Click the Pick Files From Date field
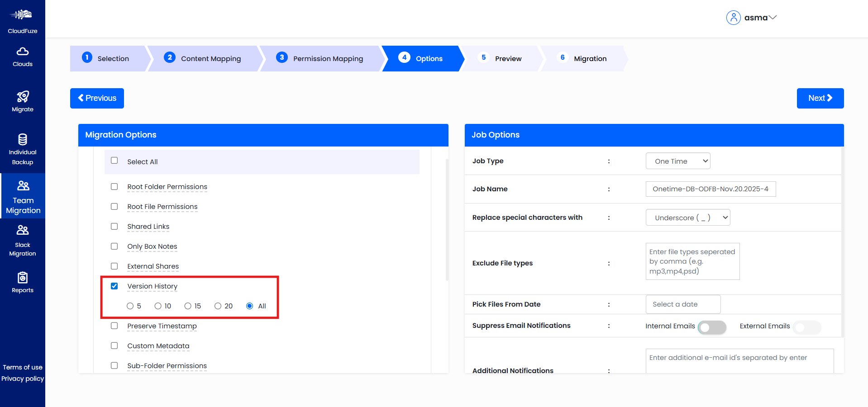The image size is (868, 407). pos(683,304)
